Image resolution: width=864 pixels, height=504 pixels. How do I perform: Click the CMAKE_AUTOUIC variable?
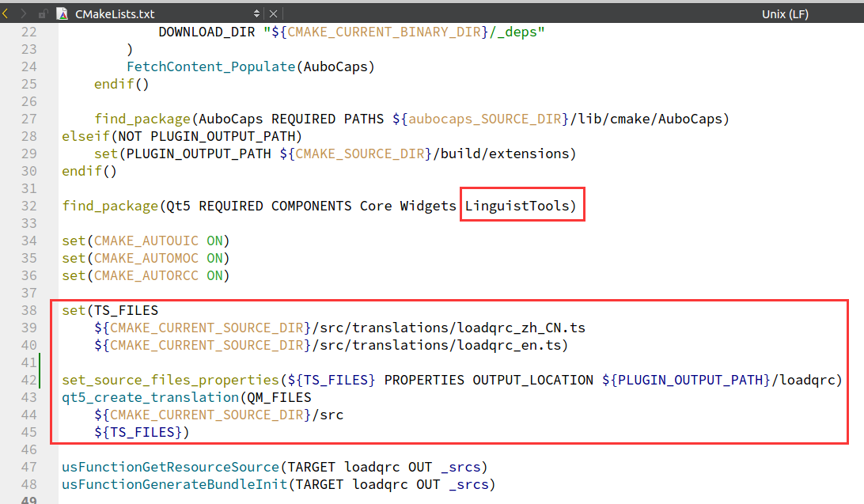tap(146, 241)
